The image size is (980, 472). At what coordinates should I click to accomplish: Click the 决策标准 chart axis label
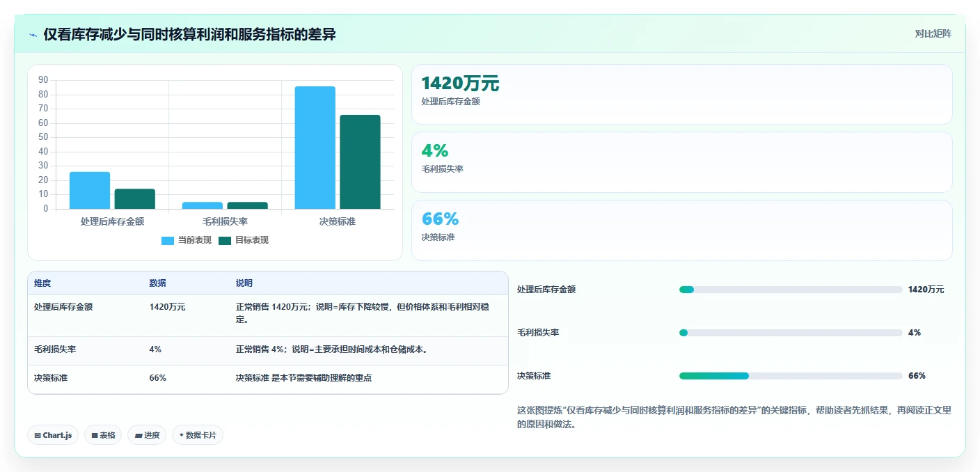point(338,221)
